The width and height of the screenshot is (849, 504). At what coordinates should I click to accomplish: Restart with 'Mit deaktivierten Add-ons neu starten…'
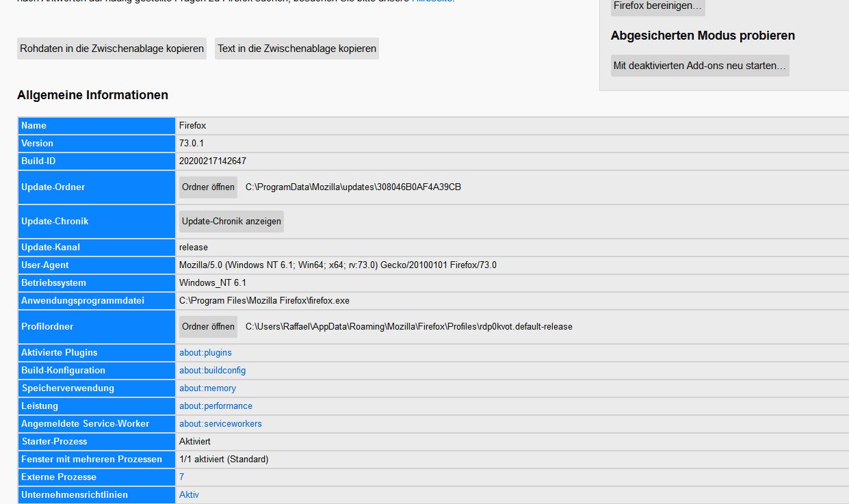click(700, 66)
